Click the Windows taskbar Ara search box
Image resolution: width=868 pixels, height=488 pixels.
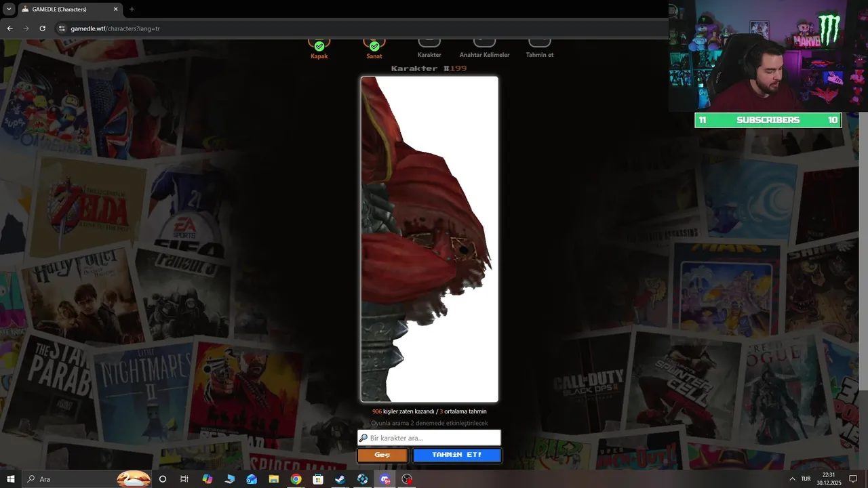coord(87,479)
